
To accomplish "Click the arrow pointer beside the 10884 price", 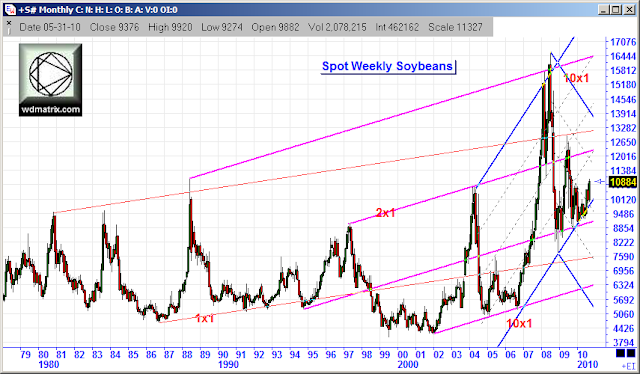I will click(x=600, y=181).
